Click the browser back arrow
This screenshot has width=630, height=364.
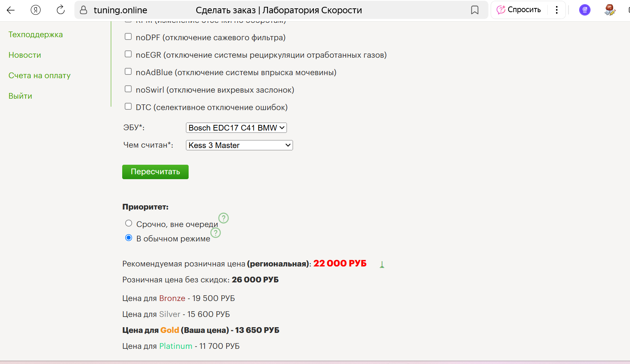point(11,10)
